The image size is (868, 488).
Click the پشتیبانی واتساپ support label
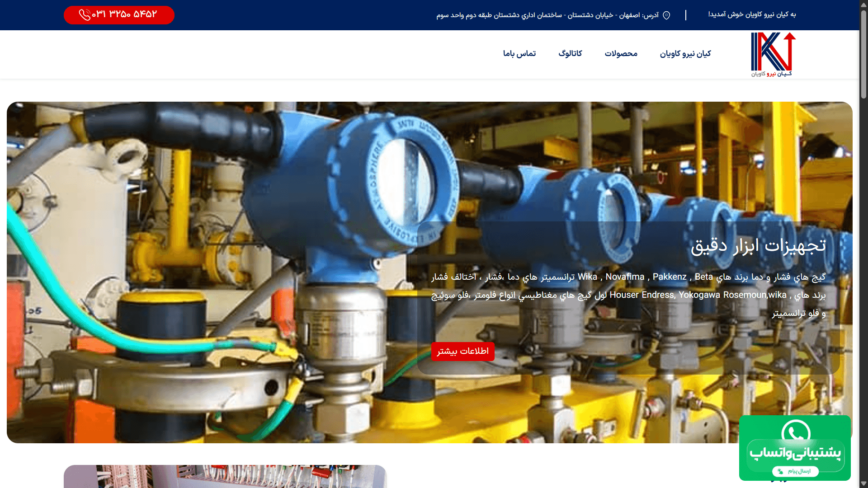click(x=795, y=453)
